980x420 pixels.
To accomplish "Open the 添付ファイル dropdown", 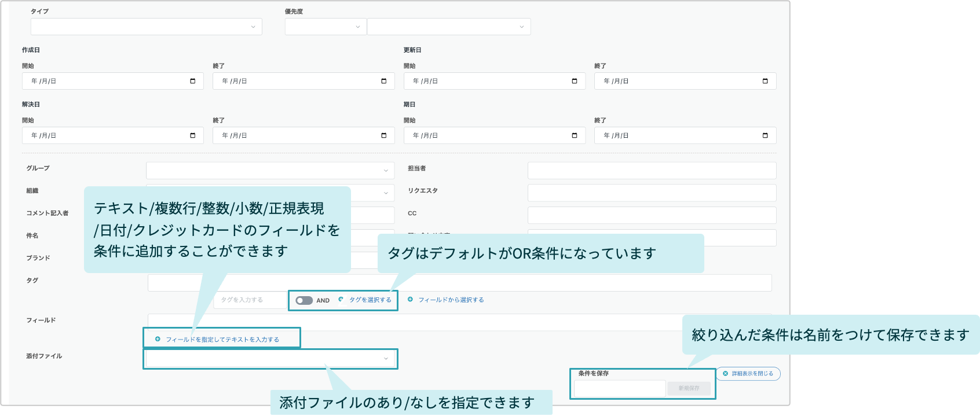I will 270,359.
